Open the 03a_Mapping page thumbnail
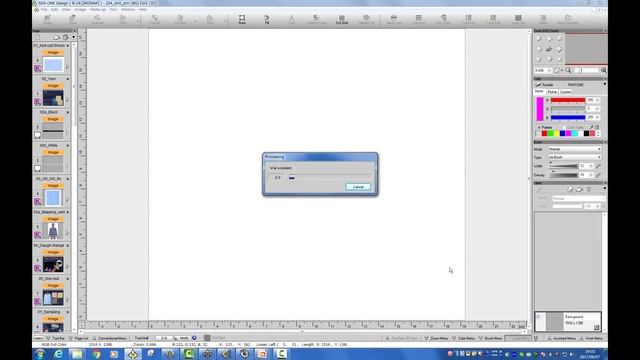The width and height of the screenshot is (640, 360). (x=53, y=231)
